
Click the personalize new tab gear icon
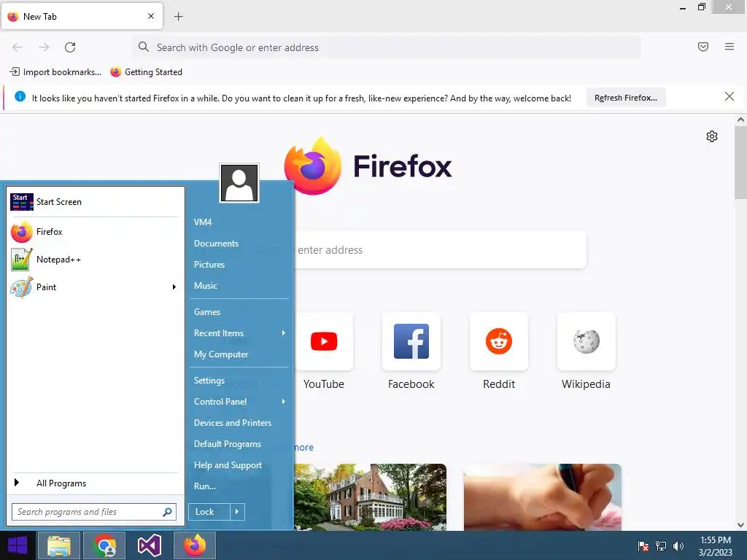tap(712, 136)
